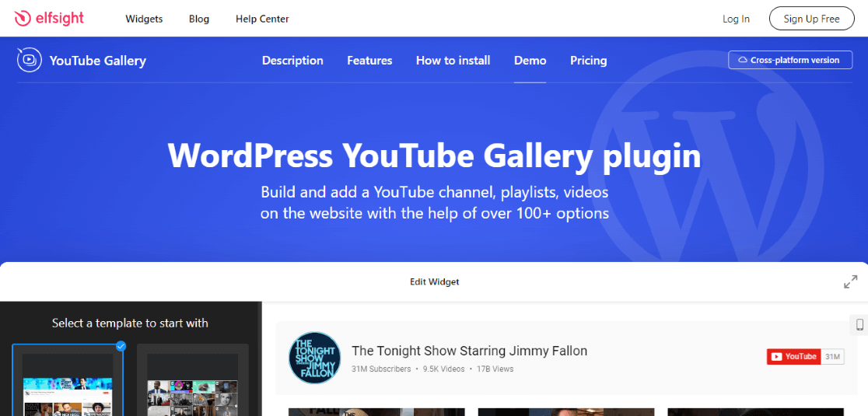868x416 pixels.
Task: Click the WordPress YouTube Gallery plugin heading
Action: click(435, 156)
